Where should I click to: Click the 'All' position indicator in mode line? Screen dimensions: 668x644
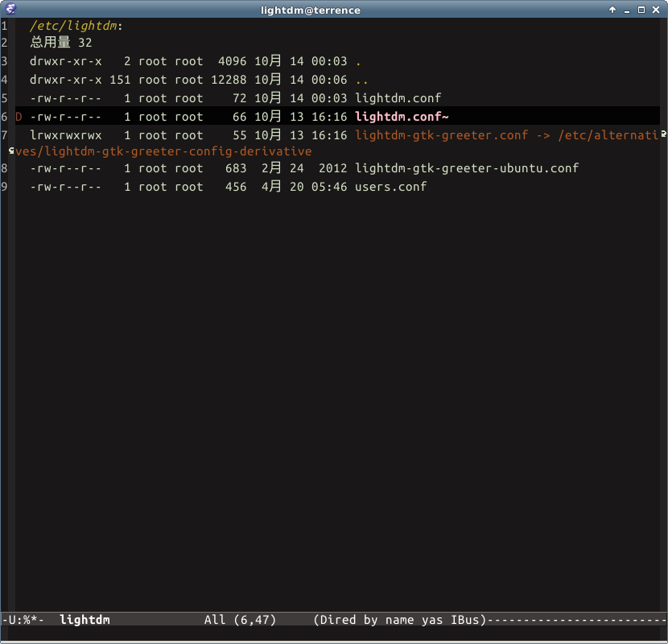point(215,620)
